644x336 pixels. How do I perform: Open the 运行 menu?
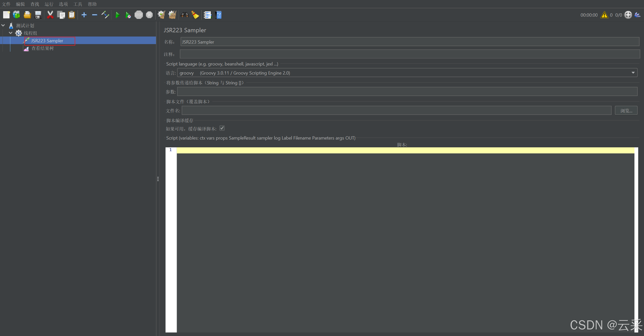(49, 4)
